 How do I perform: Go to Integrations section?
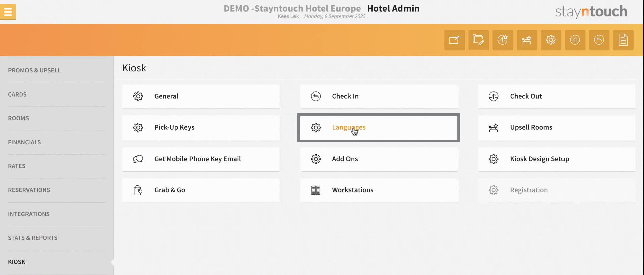(29, 214)
